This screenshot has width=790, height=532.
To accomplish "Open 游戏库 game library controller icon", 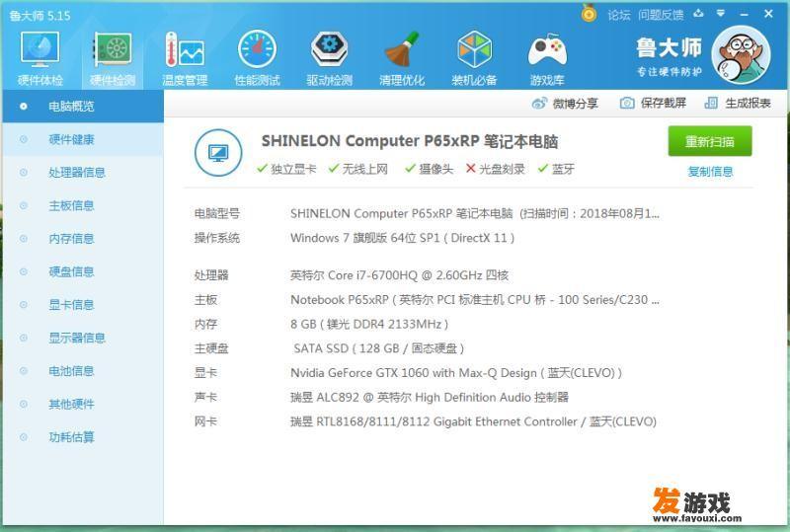I will click(x=547, y=58).
